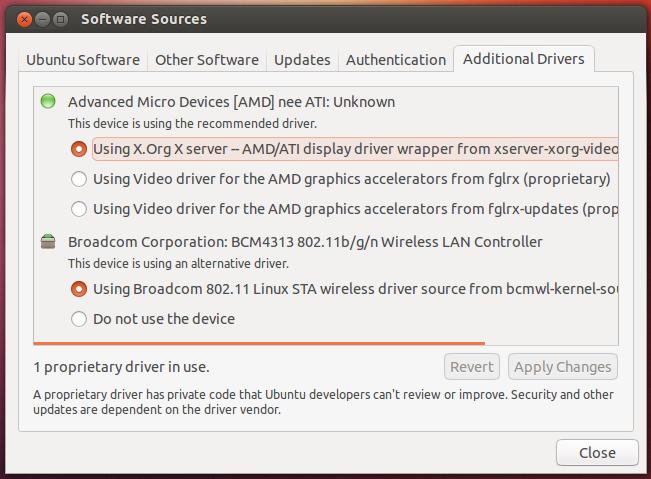Go to the Updates tab

point(302,60)
